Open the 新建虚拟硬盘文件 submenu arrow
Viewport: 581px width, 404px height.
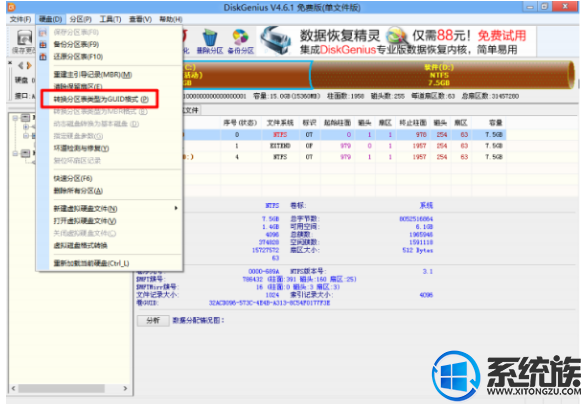click(x=176, y=208)
